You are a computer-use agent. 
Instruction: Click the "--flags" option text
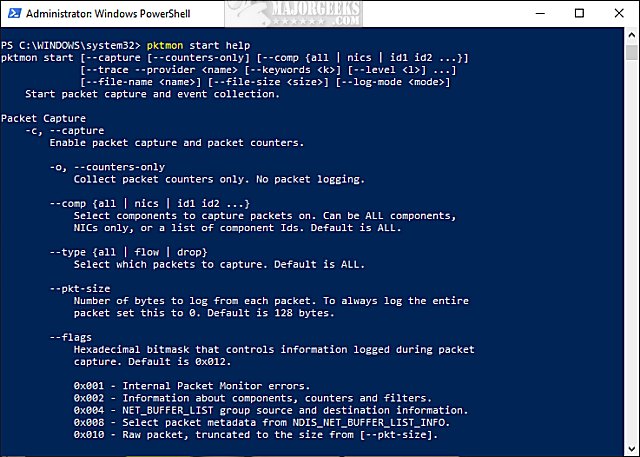(x=72, y=337)
